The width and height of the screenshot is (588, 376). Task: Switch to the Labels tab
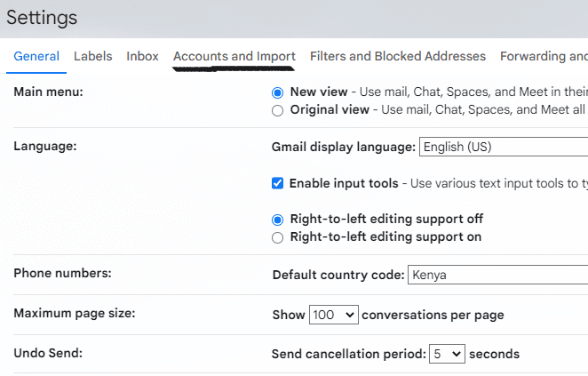tap(92, 56)
